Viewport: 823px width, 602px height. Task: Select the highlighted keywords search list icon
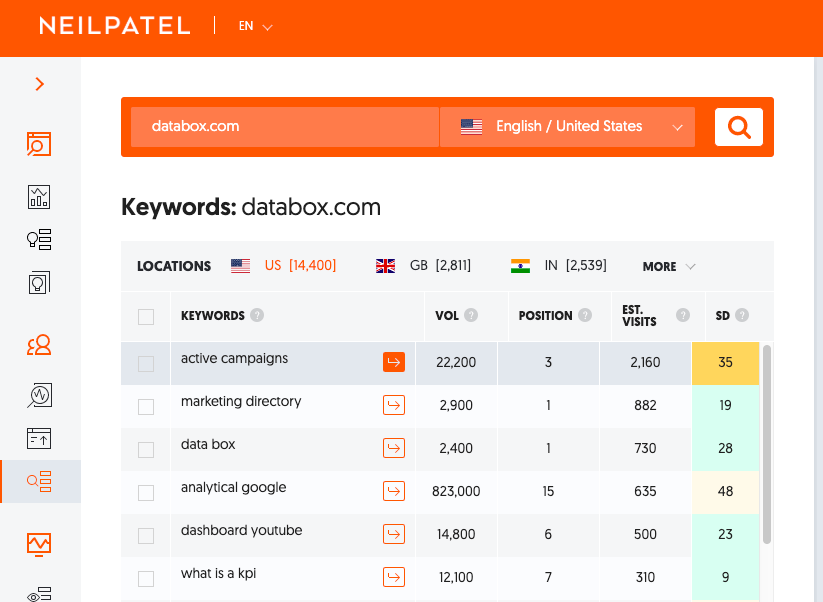(39, 481)
